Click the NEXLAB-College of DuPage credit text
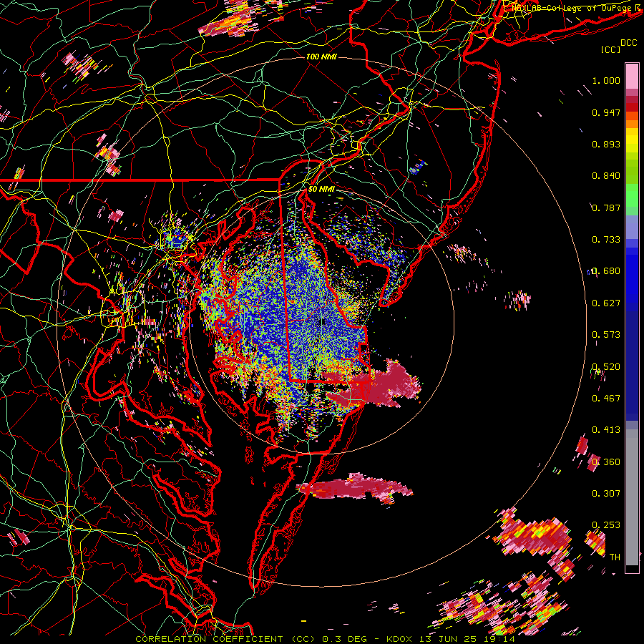 [573, 8]
